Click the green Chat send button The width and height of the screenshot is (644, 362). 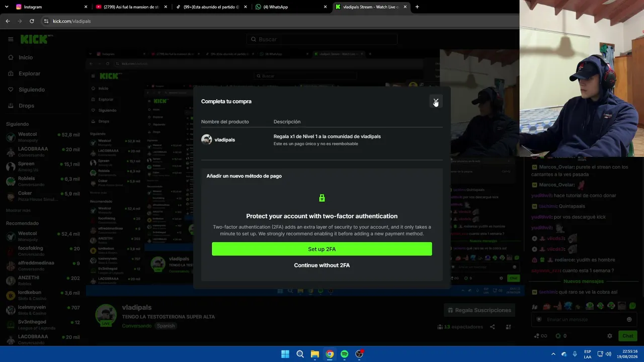pyautogui.click(x=627, y=336)
